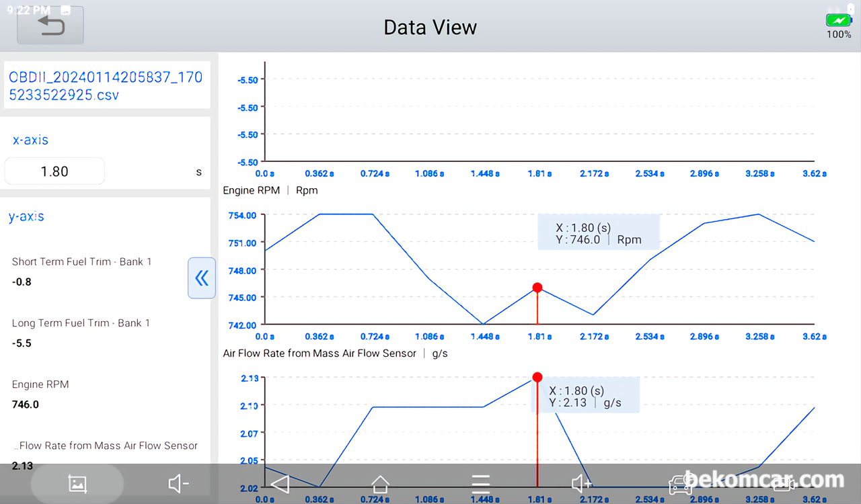861x504 pixels.
Task: Collapse the left panel with double chevron
Action: 202,278
